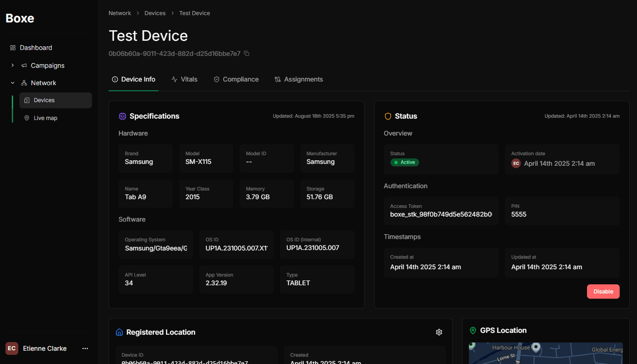The image size is (637, 364).
Task: Copy the device ID using copy icon
Action: (247, 54)
